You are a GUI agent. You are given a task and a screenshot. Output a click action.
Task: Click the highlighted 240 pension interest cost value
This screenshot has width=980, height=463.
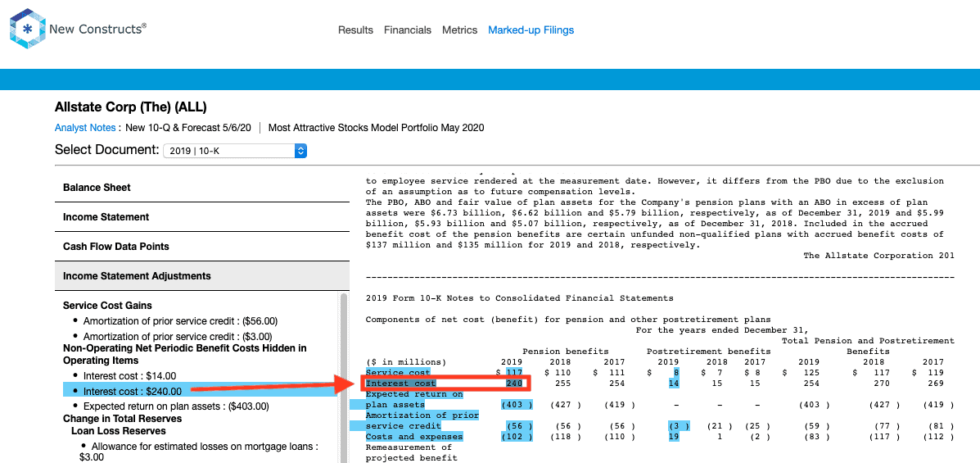pos(516,383)
